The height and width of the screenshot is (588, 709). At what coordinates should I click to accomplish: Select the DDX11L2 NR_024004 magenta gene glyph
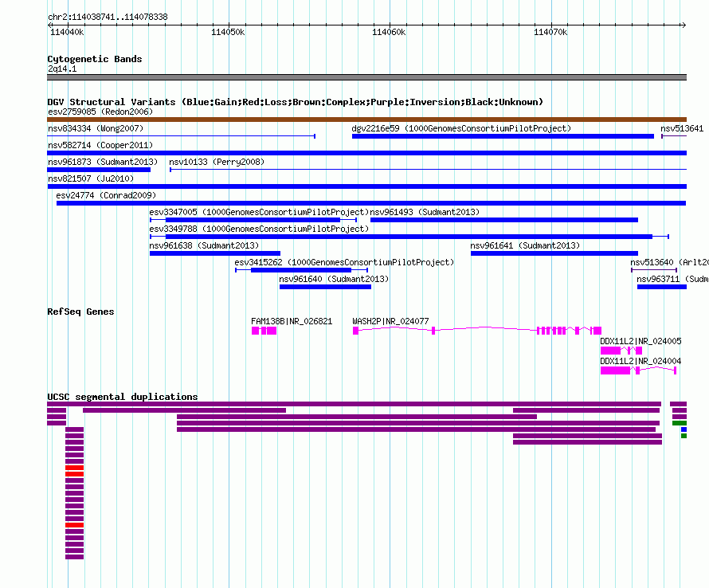click(638, 370)
